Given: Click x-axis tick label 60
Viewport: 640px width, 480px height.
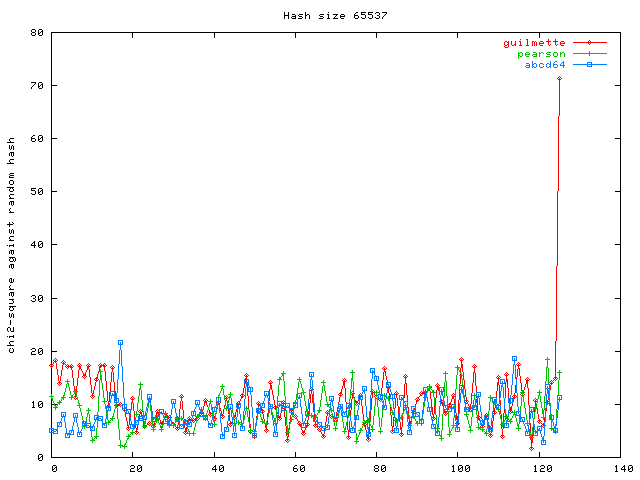Looking at the screenshot, I should (x=296, y=468).
